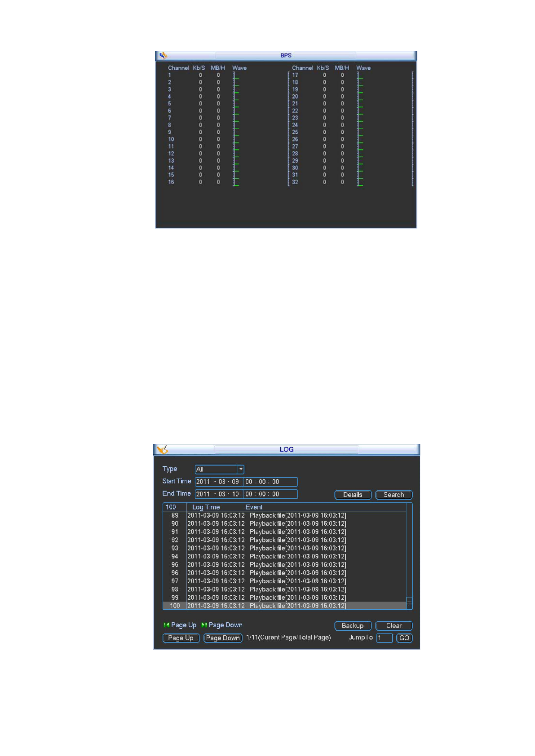Click the Start Time clock field
Image resolution: width=535 pixels, height=756 pixels.
point(270,482)
